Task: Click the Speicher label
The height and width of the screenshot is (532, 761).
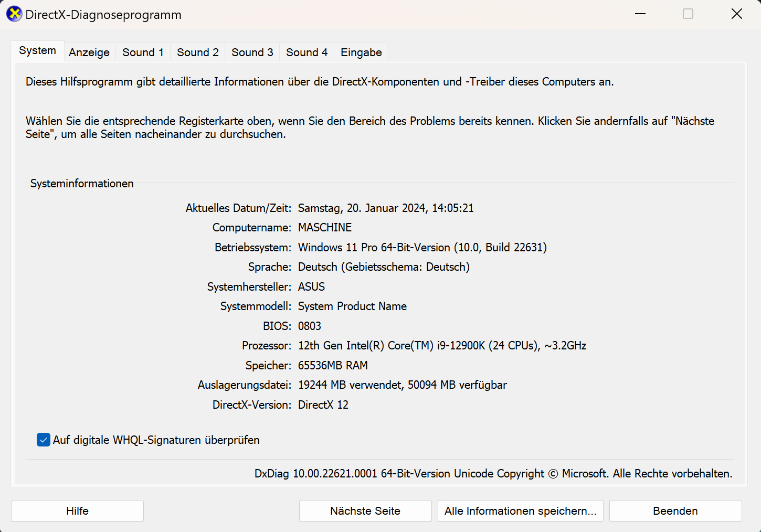Action: click(x=268, y=366)
